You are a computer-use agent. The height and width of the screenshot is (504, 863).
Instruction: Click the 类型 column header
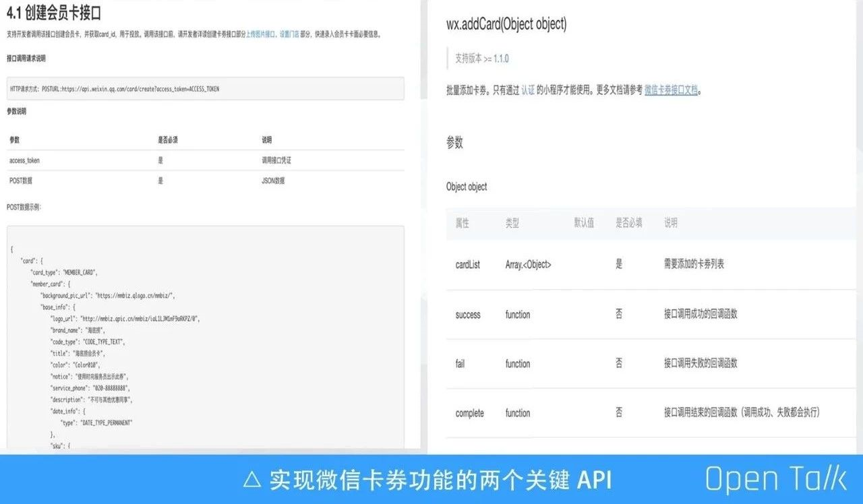512,223
